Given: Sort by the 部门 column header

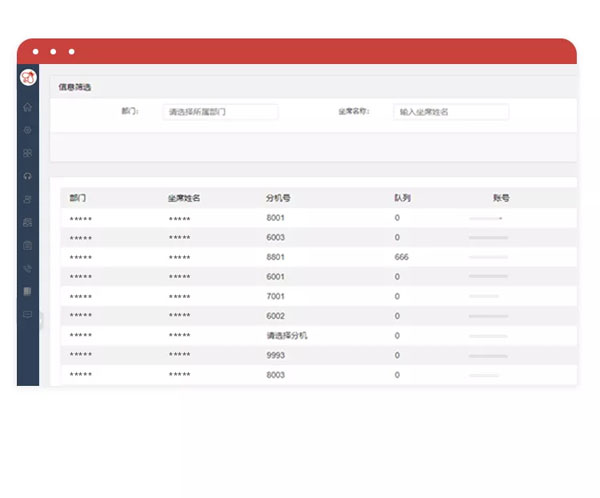Looking at the screenshot, I should 79,198.
